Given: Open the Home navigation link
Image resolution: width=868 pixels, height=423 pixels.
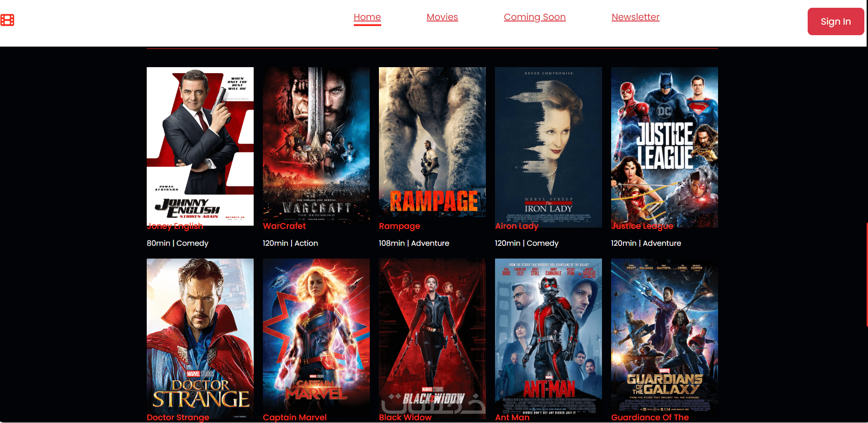Looking at the screenshot, I should click(367, 17).
